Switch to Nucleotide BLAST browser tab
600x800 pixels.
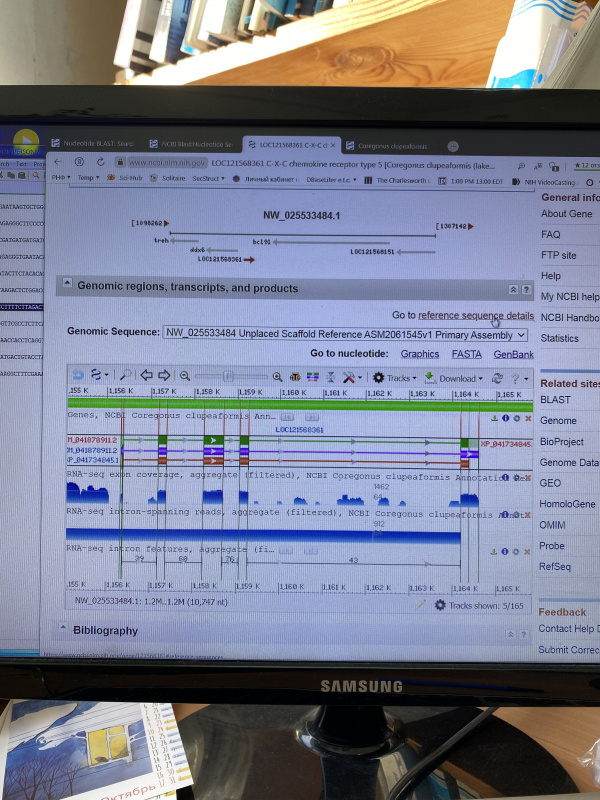97,144
